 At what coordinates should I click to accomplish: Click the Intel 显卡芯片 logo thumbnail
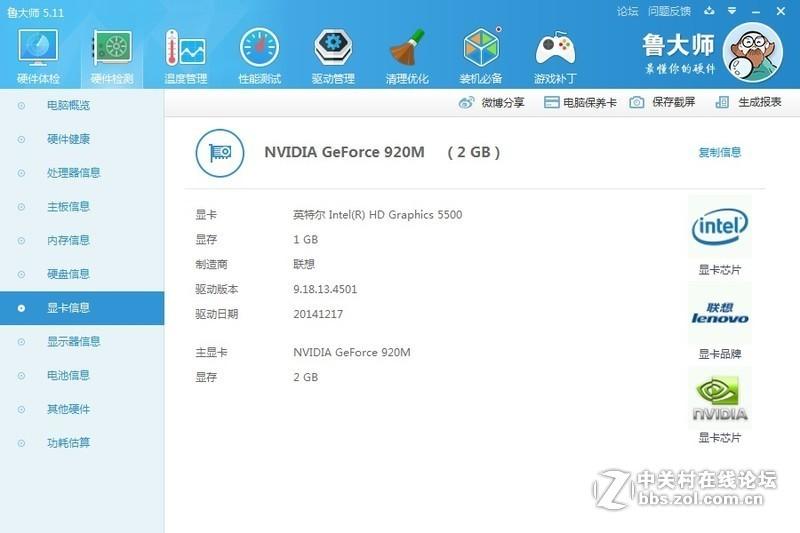[x=719, y=228]
